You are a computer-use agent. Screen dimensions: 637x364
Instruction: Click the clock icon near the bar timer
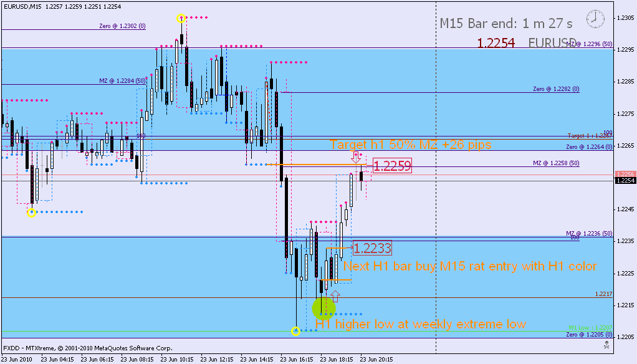pyautogui.click(x=595, y=19)
